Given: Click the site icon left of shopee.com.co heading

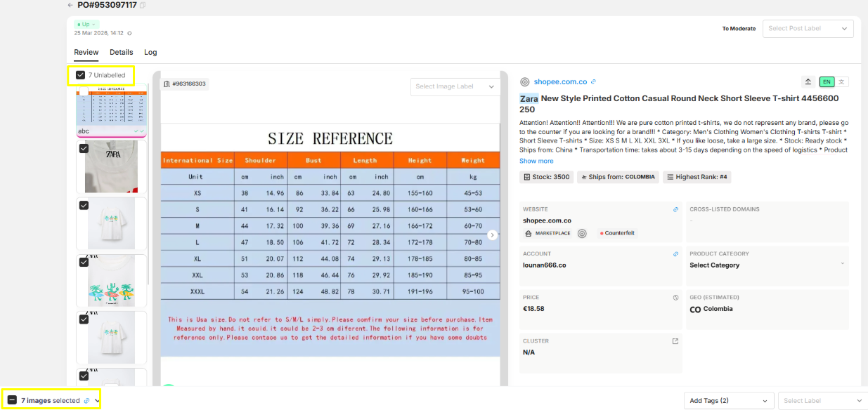Looking at the screenshot, I should coord(524,81).
